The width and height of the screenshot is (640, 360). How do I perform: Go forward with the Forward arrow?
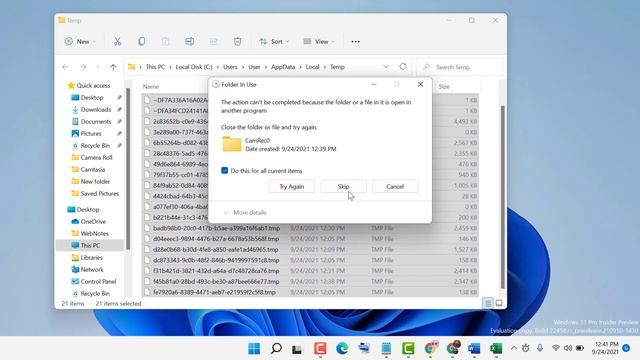click(83, 67)
